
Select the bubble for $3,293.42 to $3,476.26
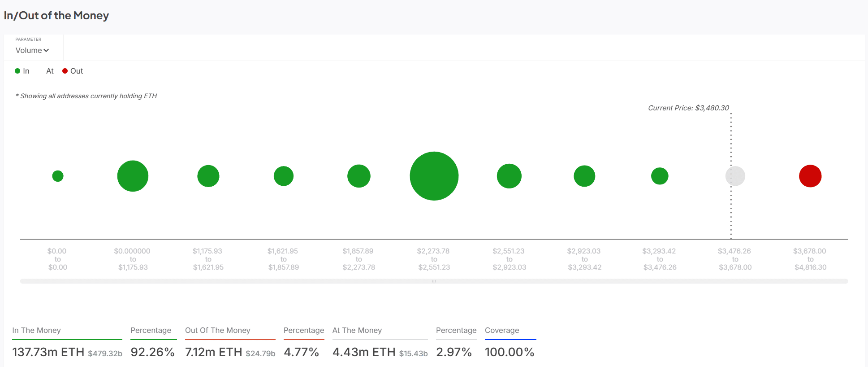tap(660, 176)
